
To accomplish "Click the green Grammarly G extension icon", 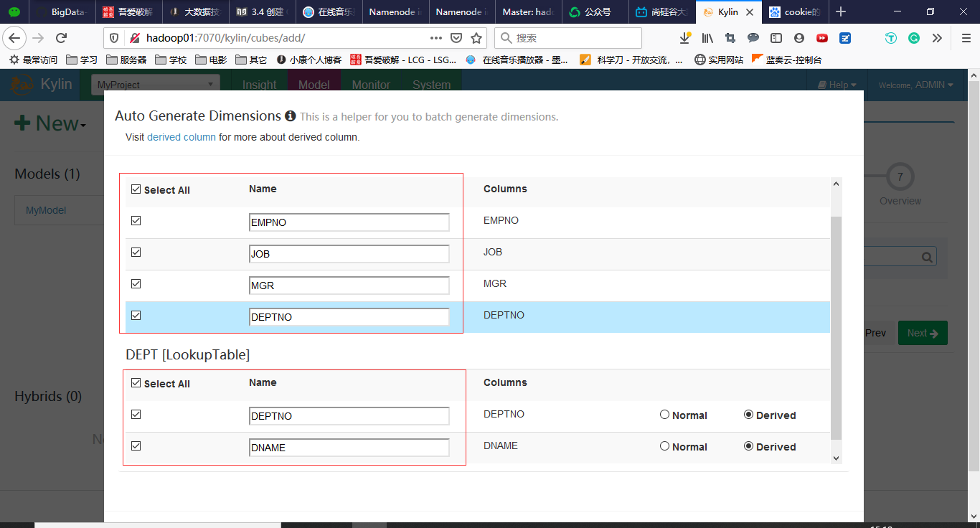I will tap(914, 38).
